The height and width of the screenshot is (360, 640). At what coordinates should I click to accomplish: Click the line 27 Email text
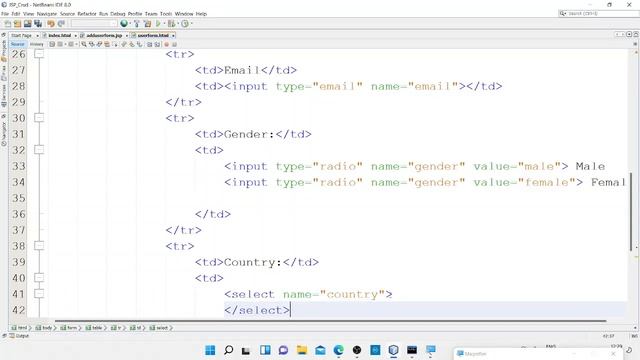242,70
